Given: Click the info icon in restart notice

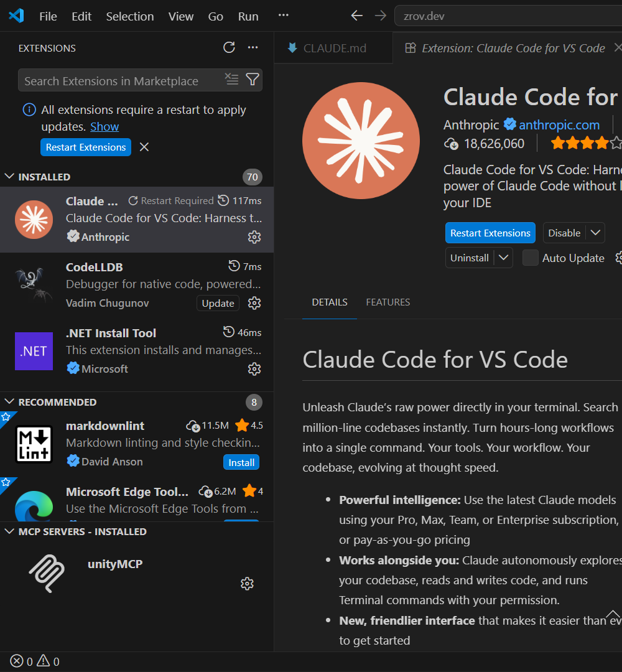Looking at the screenshot, I should [x=29, y=110].
